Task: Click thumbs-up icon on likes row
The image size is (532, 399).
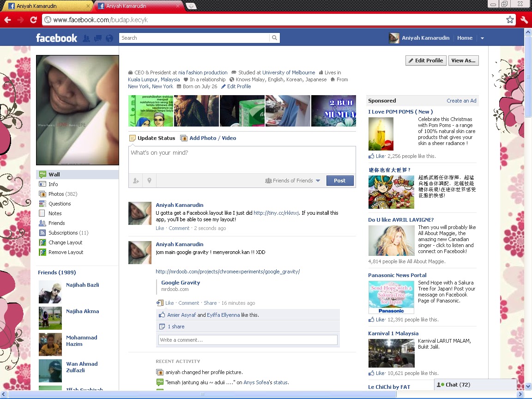Action: (162, 315)
